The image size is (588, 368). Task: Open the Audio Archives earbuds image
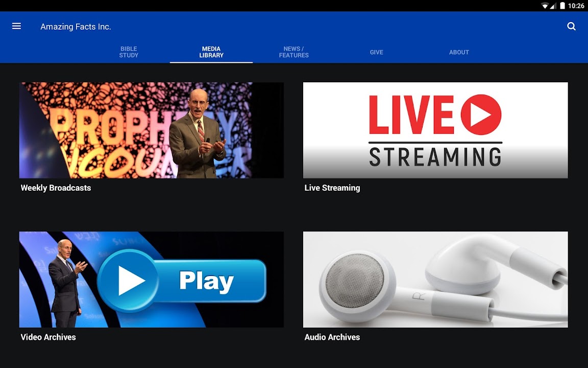pyautogui.click(x=435, y=280)
